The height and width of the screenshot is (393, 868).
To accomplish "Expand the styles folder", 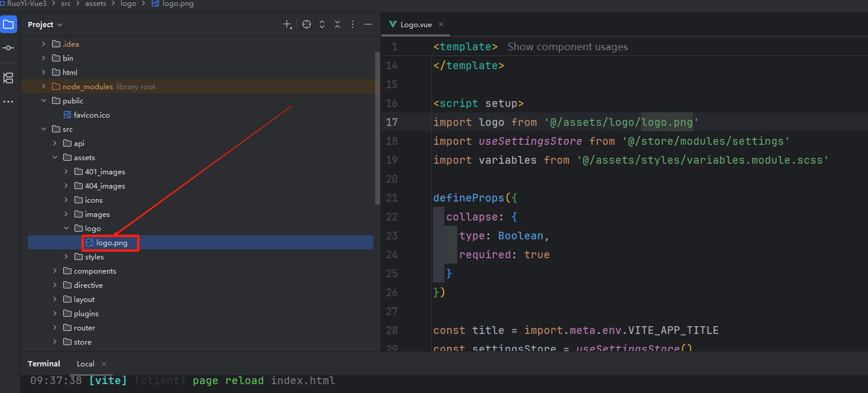I will [66, 257].
